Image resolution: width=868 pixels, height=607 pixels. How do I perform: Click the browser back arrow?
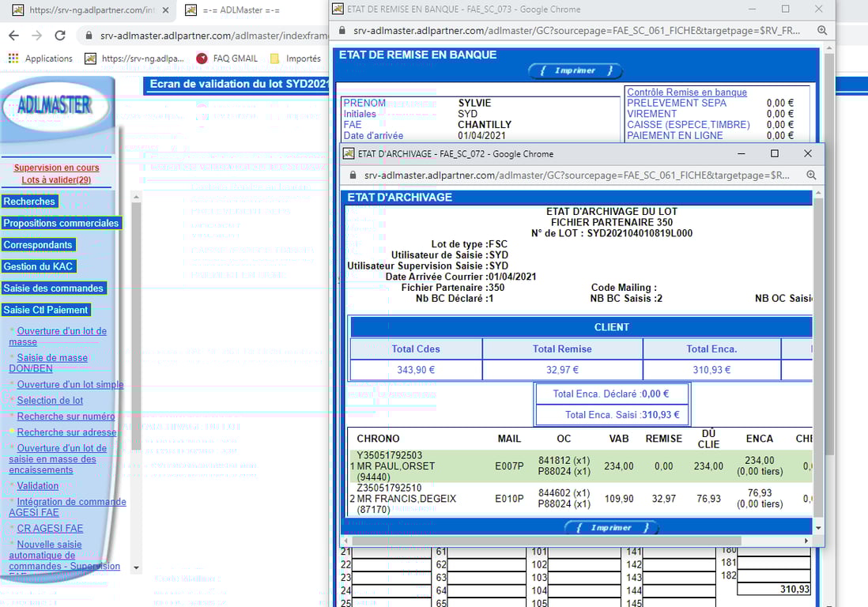click(x=14, y=36)
